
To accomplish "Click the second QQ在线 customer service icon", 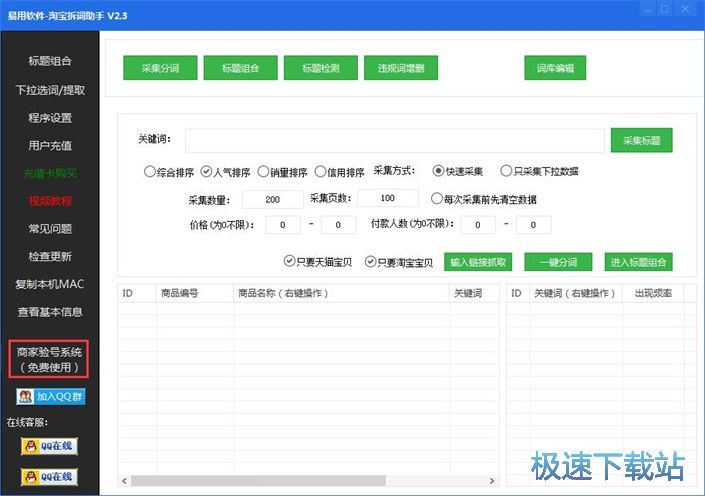I will click(x=49, y=477).
